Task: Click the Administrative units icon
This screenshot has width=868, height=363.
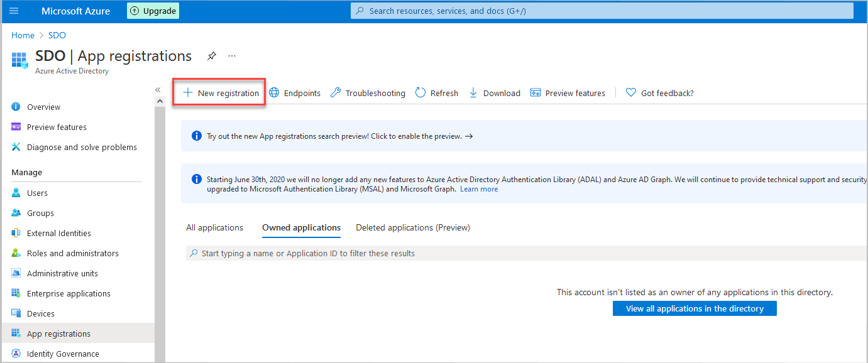Action: 16,273
